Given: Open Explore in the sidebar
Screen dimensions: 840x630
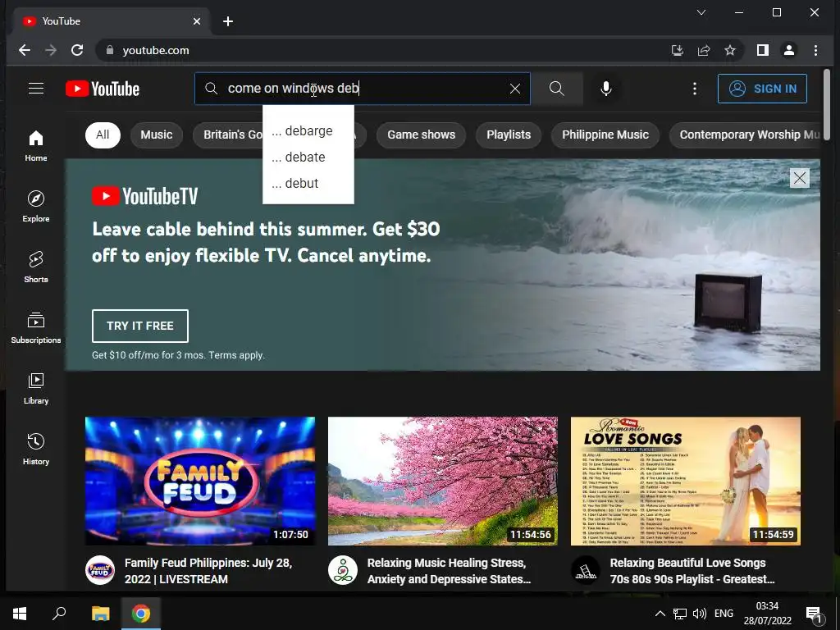Looking at the screenshot, I should [36, 206].
